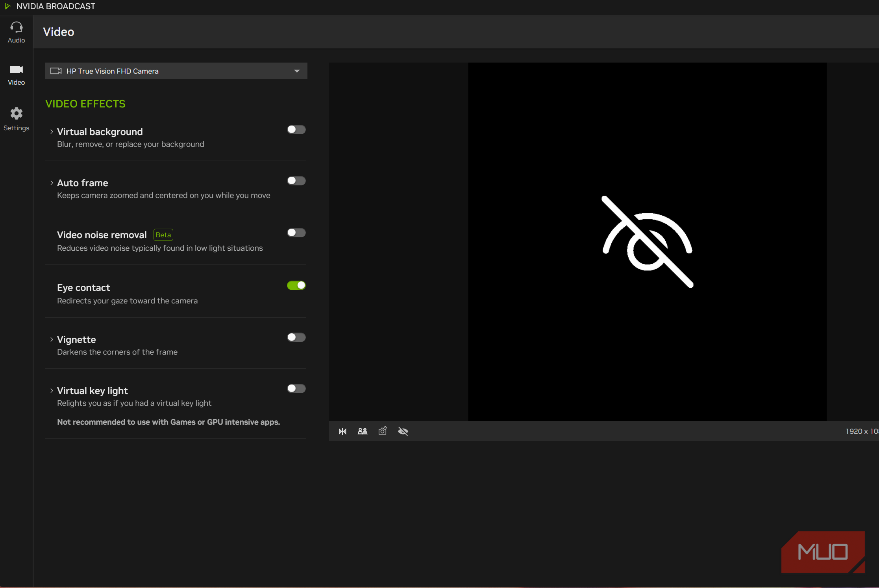Screen dimensions: 879x588
Task: Click the mirror/flip preview icon
Action: [342, 431]
